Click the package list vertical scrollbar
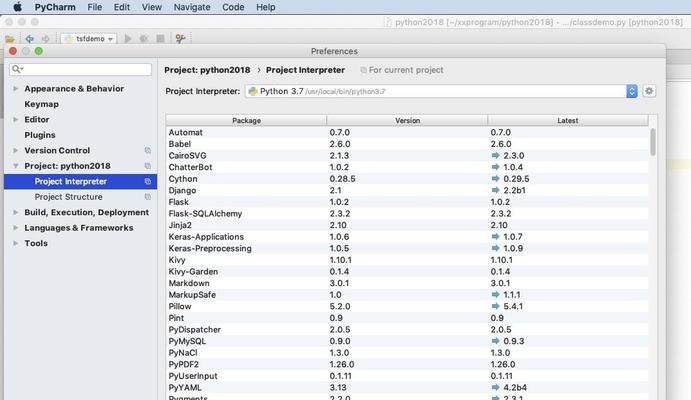 (653, 142)
